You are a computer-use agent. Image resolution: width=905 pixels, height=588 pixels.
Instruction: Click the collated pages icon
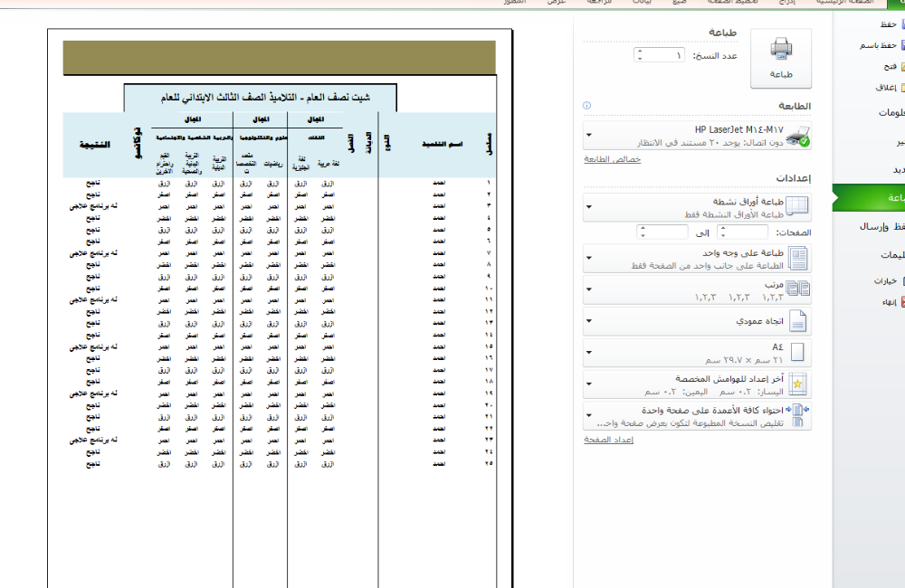[x=798, y=289]
